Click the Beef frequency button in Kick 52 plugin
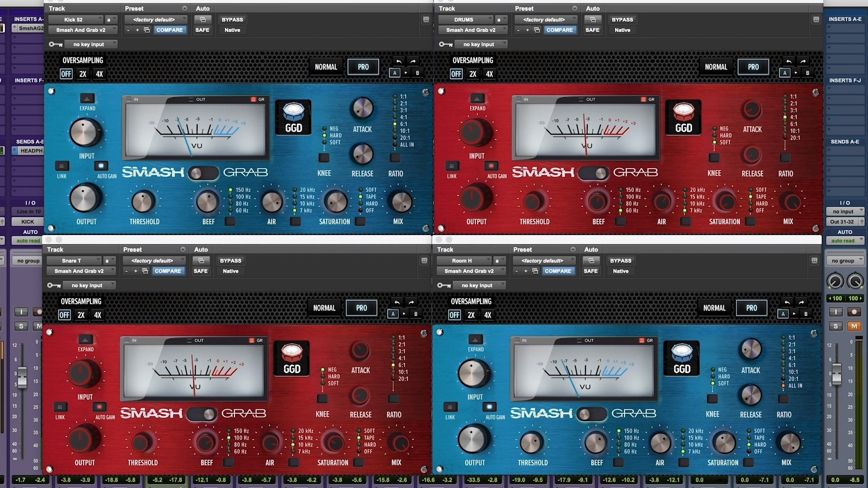This screenshot has width=868, height=488. coord(230,221)
